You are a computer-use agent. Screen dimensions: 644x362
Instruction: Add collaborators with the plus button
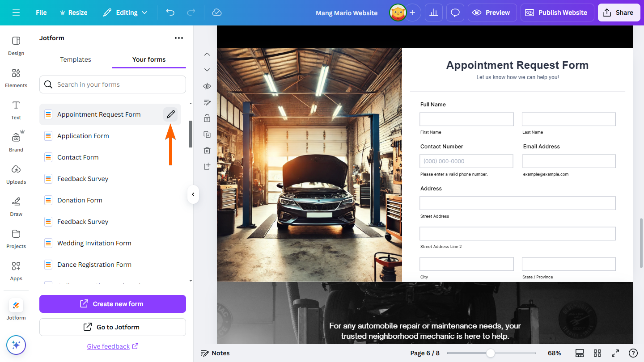(x=412, y=13)
